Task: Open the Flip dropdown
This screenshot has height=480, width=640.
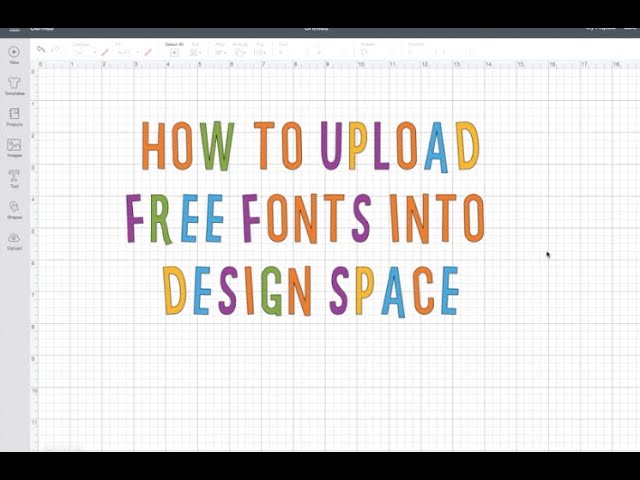Action: point(260,50)
